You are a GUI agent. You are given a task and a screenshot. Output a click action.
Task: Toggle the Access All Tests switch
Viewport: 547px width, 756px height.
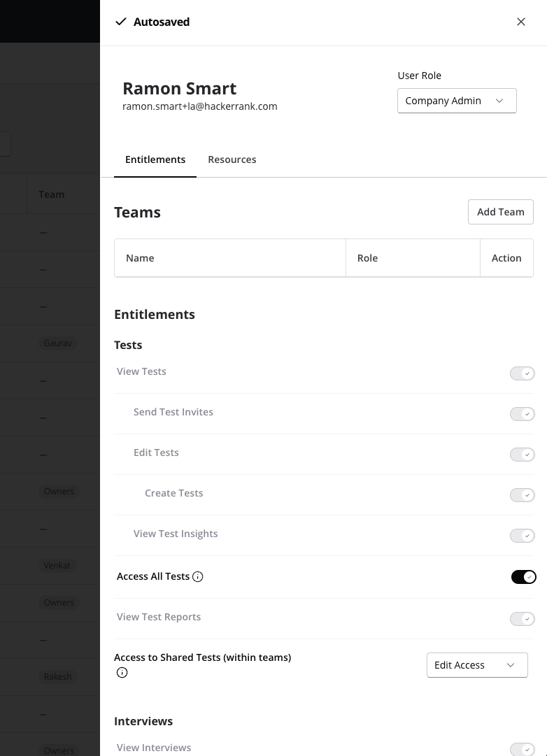point(523,577)
